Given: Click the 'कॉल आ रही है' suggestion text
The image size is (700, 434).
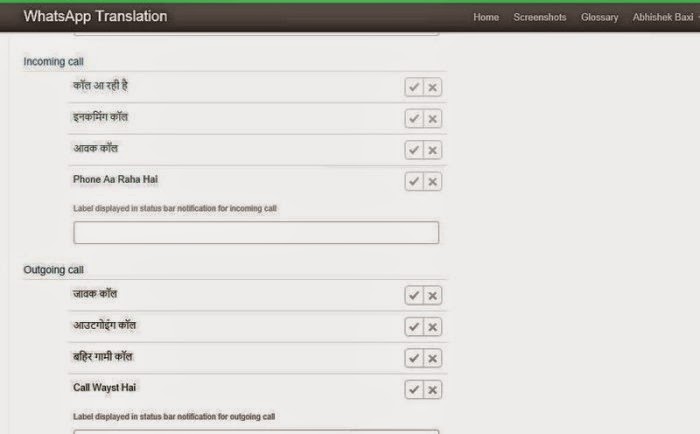Looking at the screenshot, I should point(100,85).
